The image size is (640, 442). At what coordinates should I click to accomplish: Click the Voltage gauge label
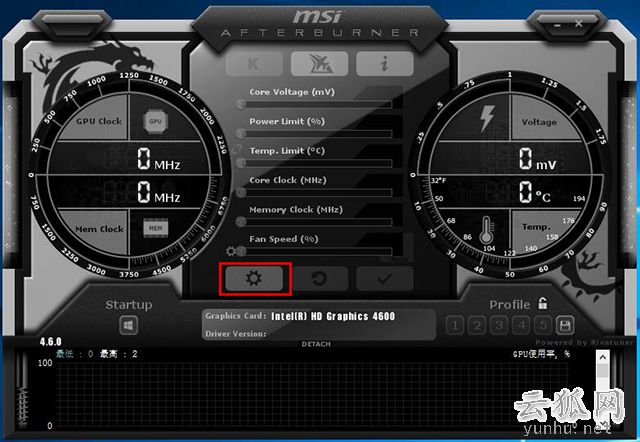pos(539,122)
